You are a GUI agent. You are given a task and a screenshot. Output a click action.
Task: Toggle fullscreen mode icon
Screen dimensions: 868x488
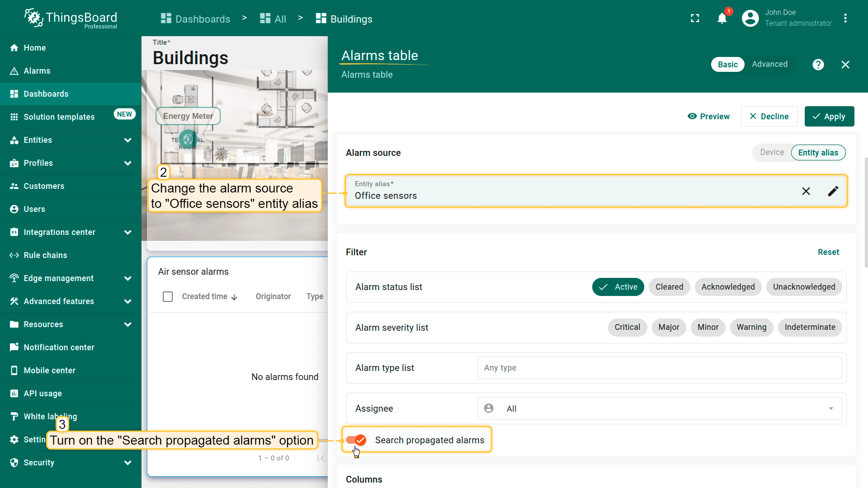click(x=695, y=19)
